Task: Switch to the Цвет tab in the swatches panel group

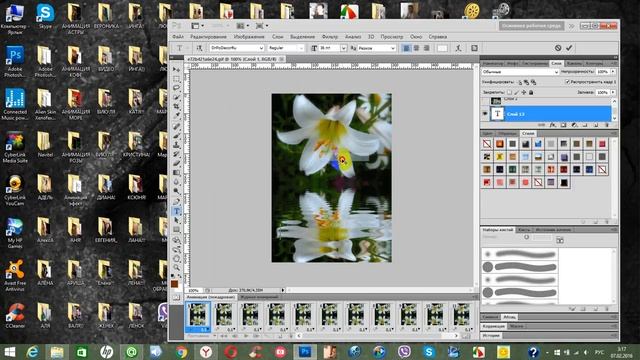Action: coord(487,133)
